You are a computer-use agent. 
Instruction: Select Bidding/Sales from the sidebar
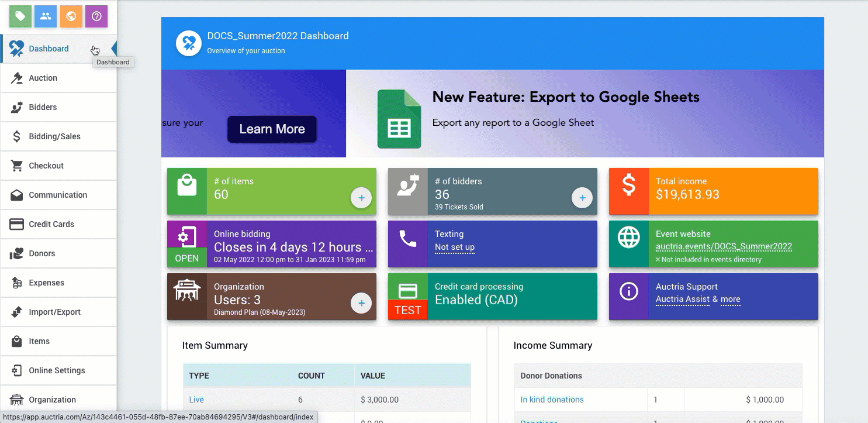click(54, 136)
